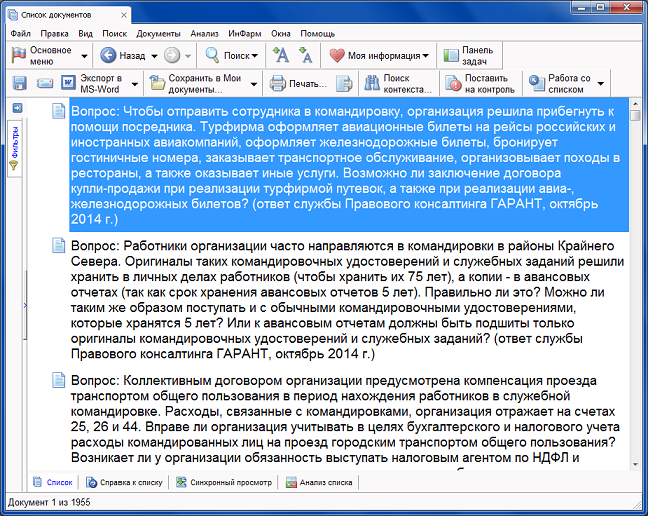Viewport: 648px width, 516px height.
Task: Switch to the Справка к списку tab
Action: (x=124, y=482)
